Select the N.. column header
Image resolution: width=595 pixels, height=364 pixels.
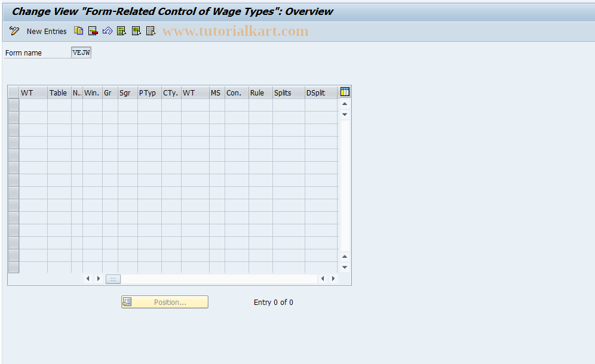click(x=77, y=93)
